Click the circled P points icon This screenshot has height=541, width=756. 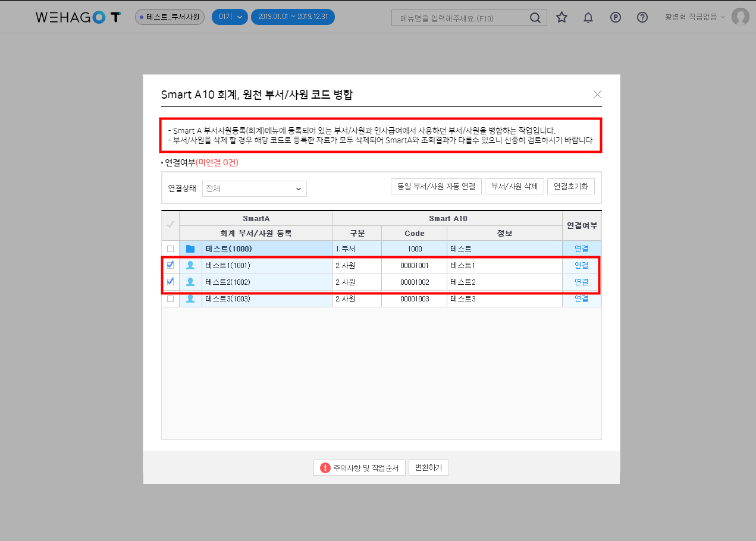click(616, 17)
